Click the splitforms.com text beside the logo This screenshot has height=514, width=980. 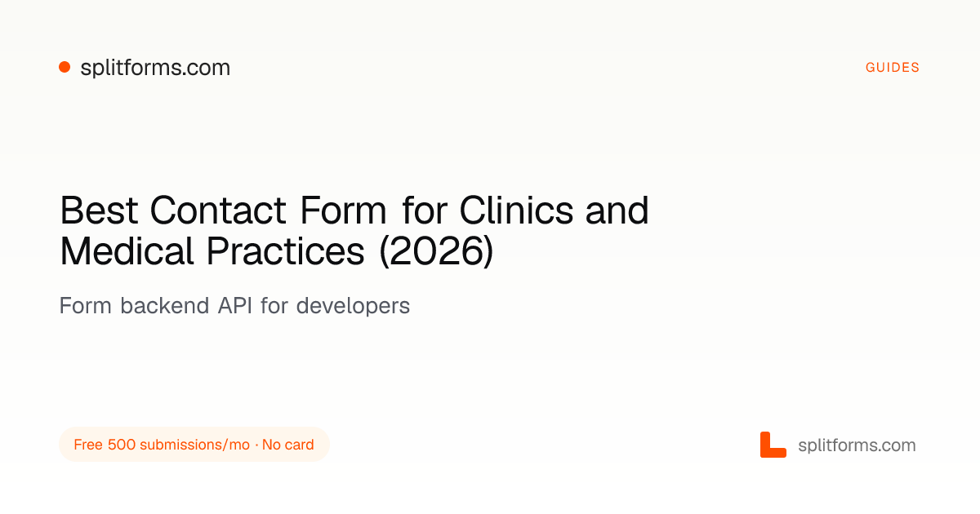857,445
